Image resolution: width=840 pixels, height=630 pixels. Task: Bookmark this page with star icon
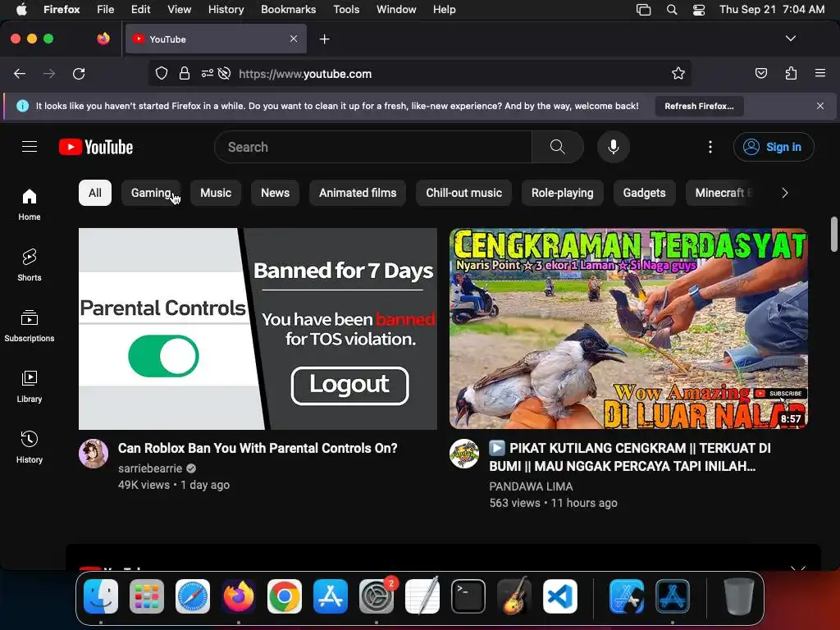678,73
